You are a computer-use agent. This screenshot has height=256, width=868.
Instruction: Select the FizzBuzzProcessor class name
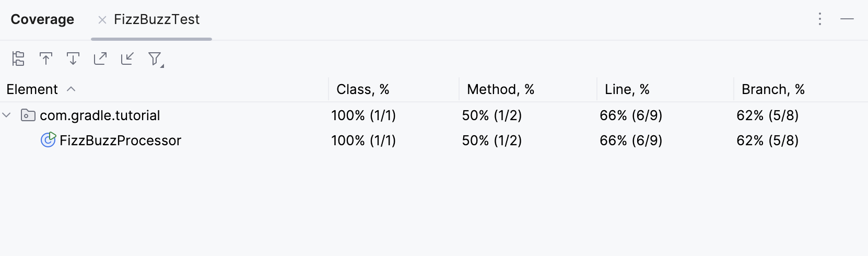point(120,141)
